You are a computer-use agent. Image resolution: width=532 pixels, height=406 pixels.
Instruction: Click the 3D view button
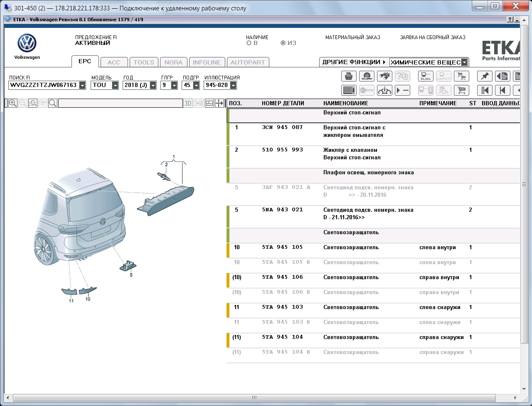click(188, 103)
